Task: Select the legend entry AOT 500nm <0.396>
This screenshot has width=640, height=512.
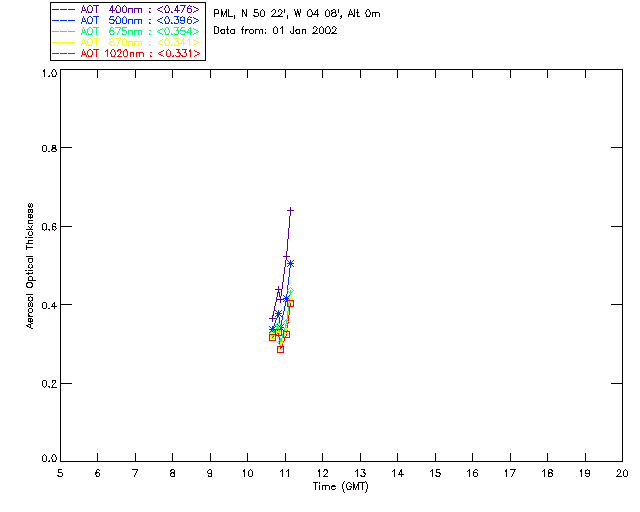Action: pos(126,20)
